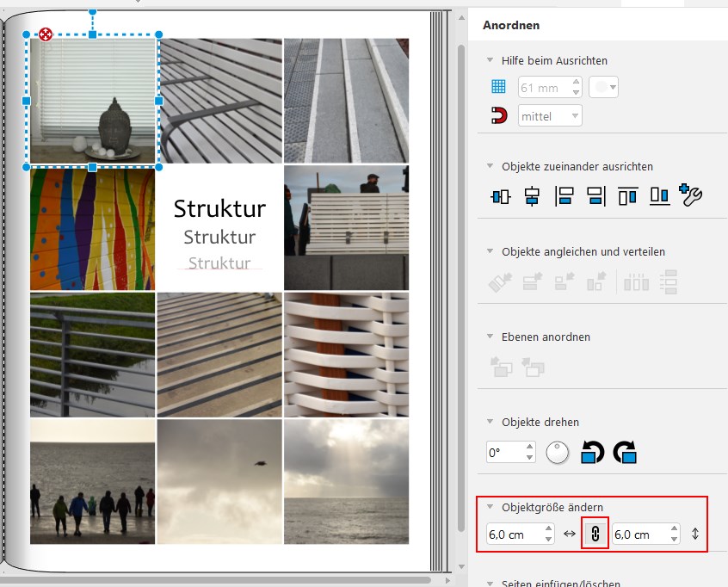This screenshot has width=728, height=587.
Task: Open the 'mittel' snapping strength dropdown
Action: [550, 115]
